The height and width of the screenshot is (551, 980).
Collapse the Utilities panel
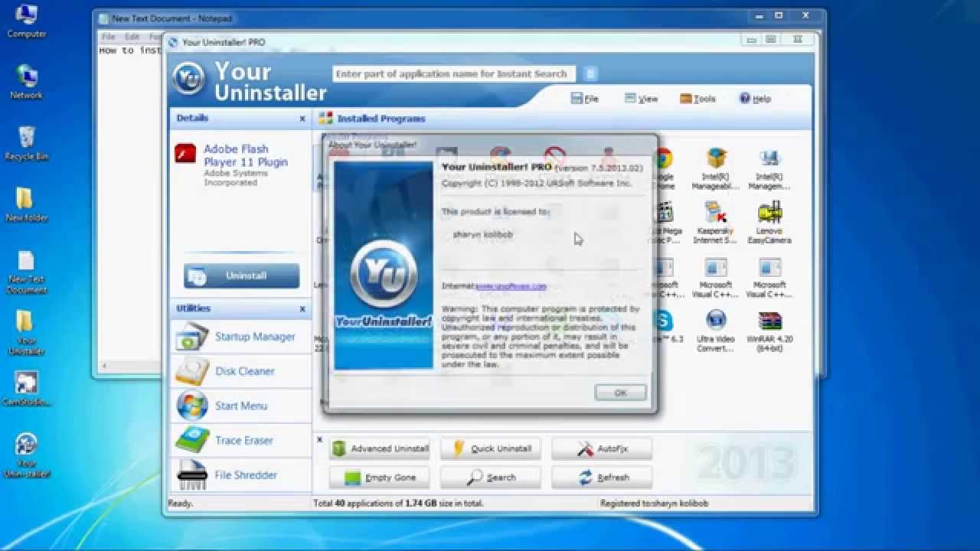click(x=303, y=309)
